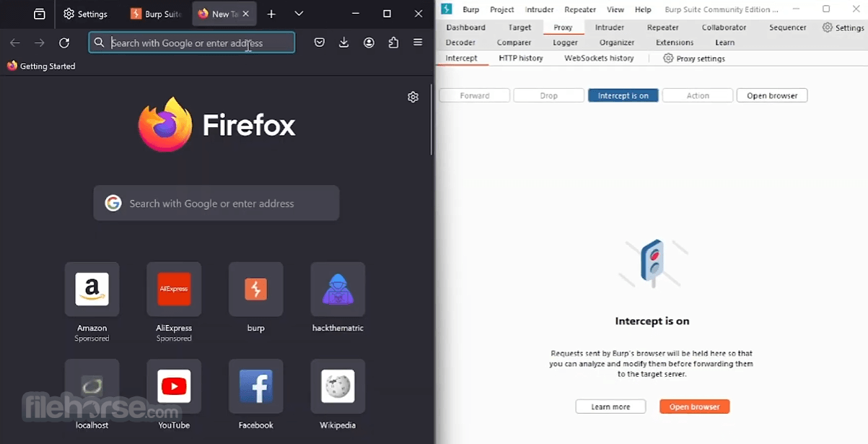Switch to the Comparer tab
This screenshot has width=868, height=444.
click(514, 43)
